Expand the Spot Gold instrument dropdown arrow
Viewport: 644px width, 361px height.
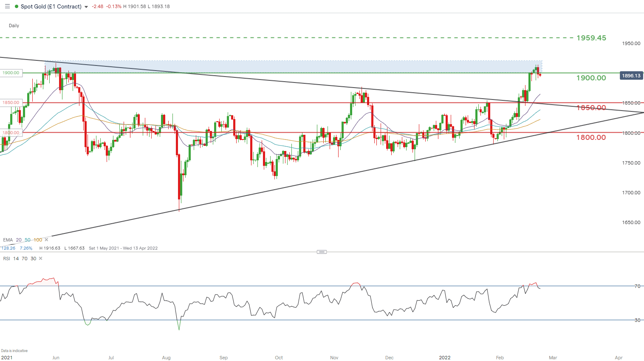(x=86, y=7)
